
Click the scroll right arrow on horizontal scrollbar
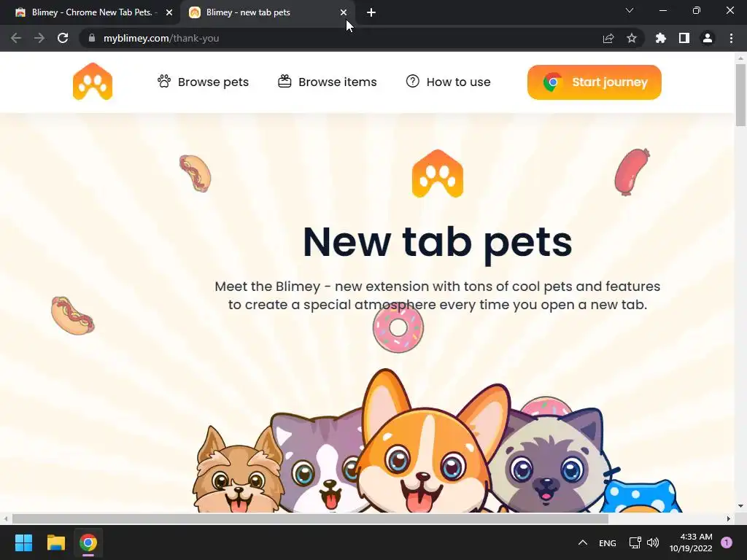[729, 518]
